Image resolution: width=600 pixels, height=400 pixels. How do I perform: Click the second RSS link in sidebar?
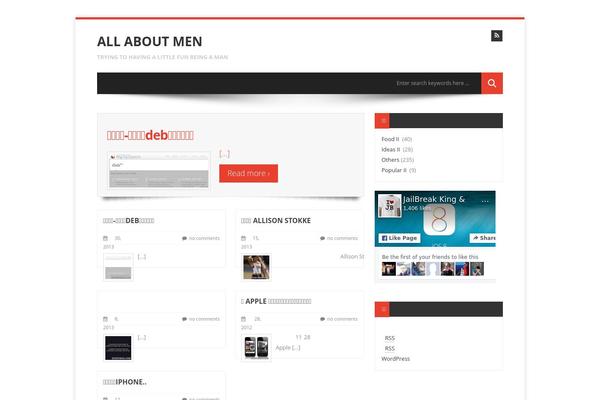(x=390, y=348)
